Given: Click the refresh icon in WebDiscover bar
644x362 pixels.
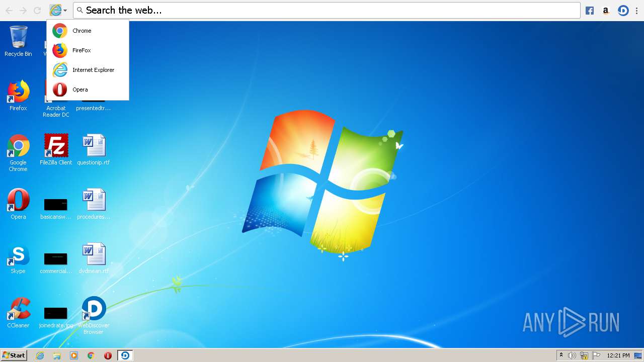Looking at the screenshot, I should 37,10.
